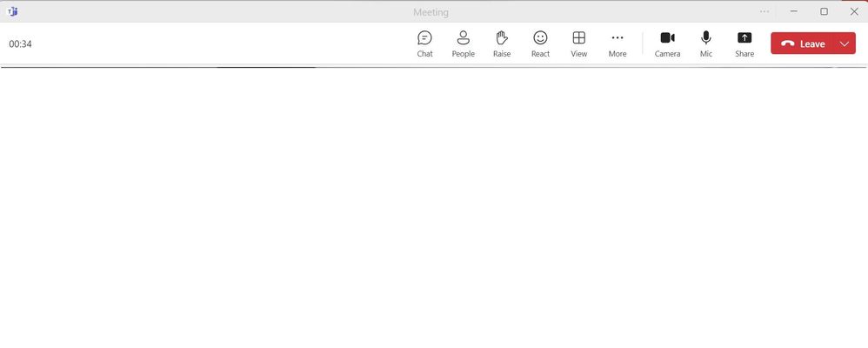868x348 pixels.
Task: Raise your hand in the meeting
Action: [x=502, y=43]
